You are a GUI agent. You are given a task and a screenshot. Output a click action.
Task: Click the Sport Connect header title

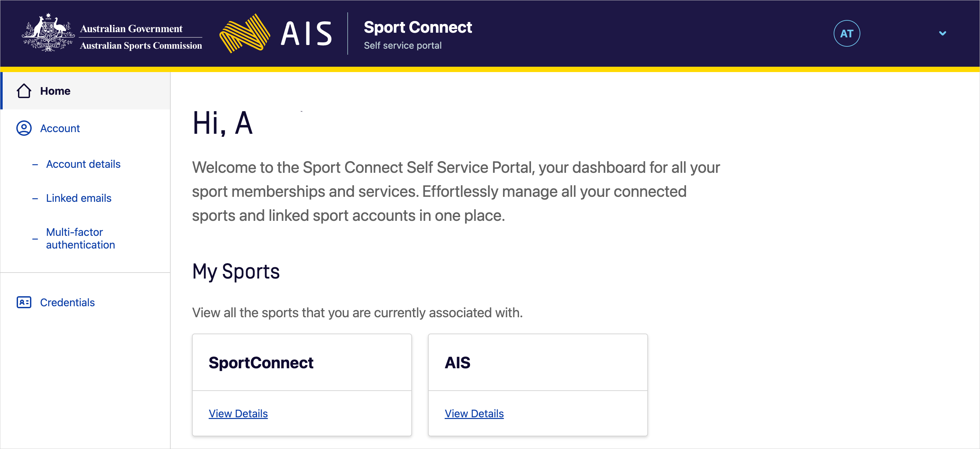(418, 27)
